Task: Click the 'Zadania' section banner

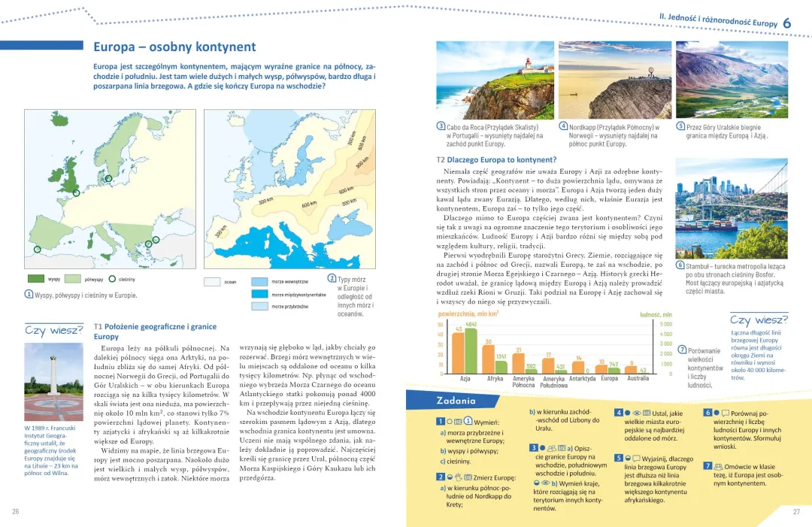Action: [457, 401]
